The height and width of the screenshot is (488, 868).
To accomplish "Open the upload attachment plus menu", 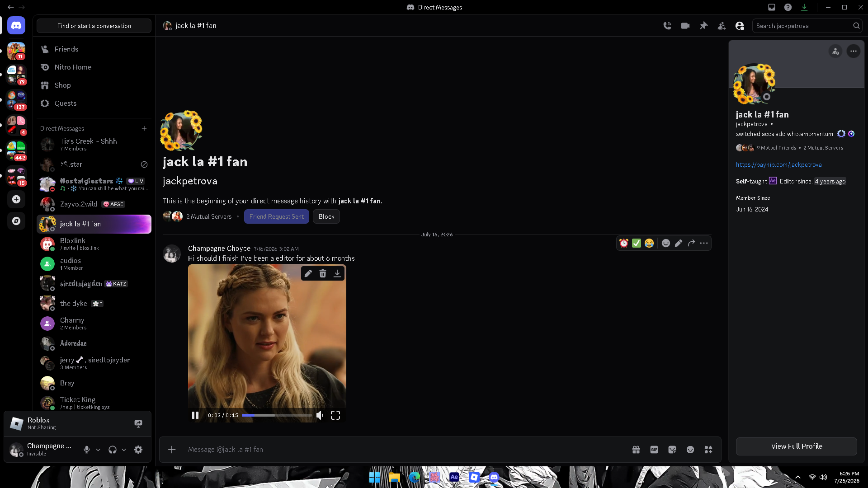I will pyautogui.click(x=172, y=450).
